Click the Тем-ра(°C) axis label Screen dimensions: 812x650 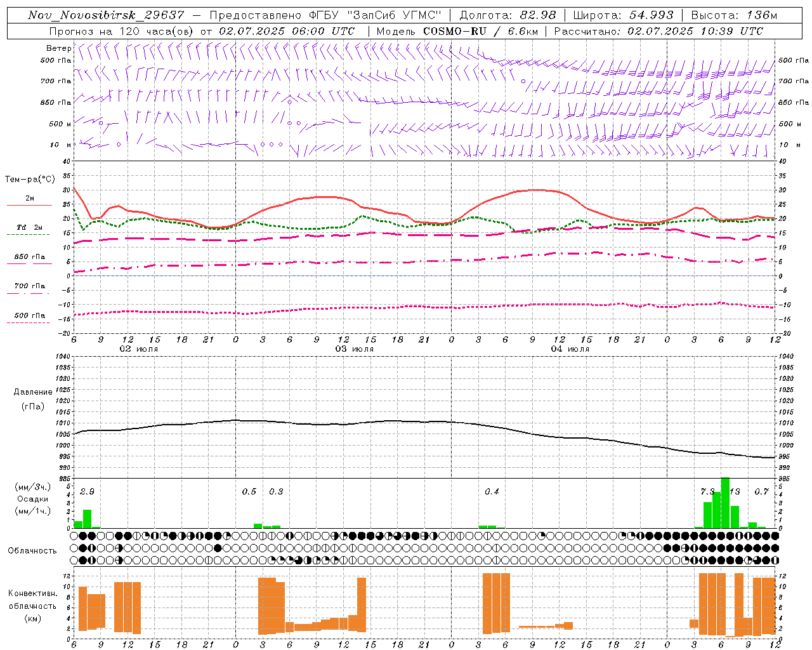point(30,180)
